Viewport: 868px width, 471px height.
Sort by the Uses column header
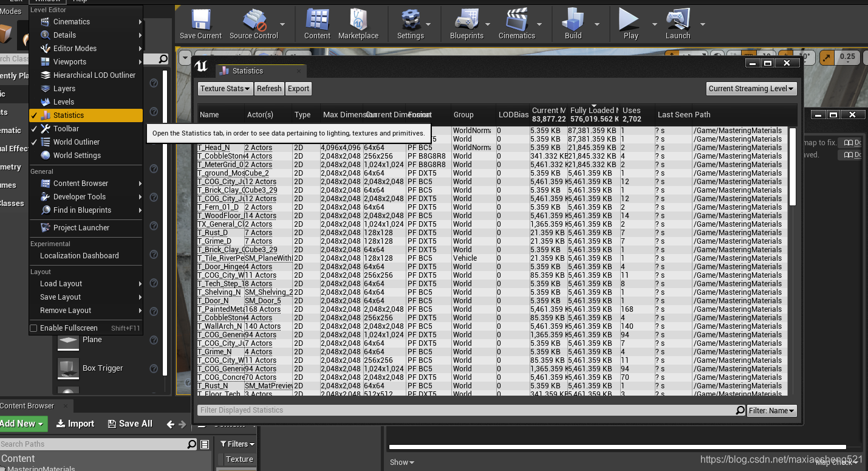pos(638,115)
